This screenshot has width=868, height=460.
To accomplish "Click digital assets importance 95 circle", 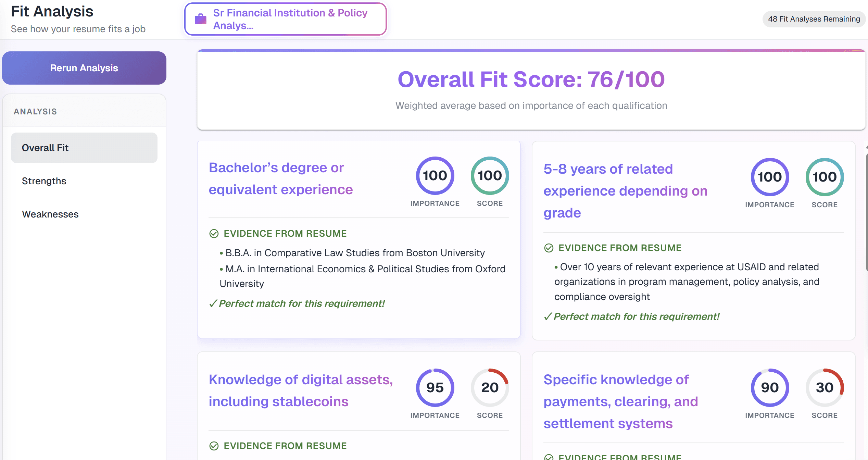I will coord(435,387).
